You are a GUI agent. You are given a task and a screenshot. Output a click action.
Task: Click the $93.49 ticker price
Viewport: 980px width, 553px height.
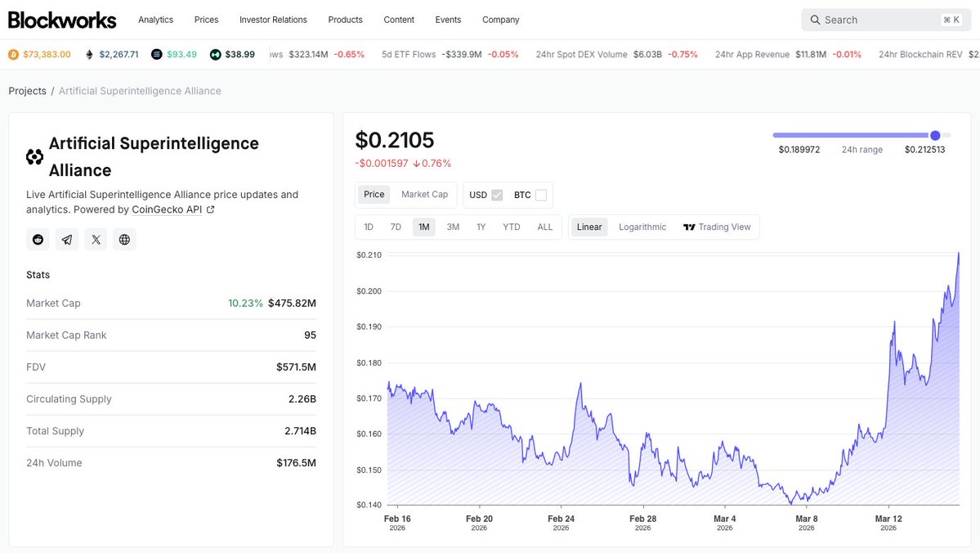[182, 55]
